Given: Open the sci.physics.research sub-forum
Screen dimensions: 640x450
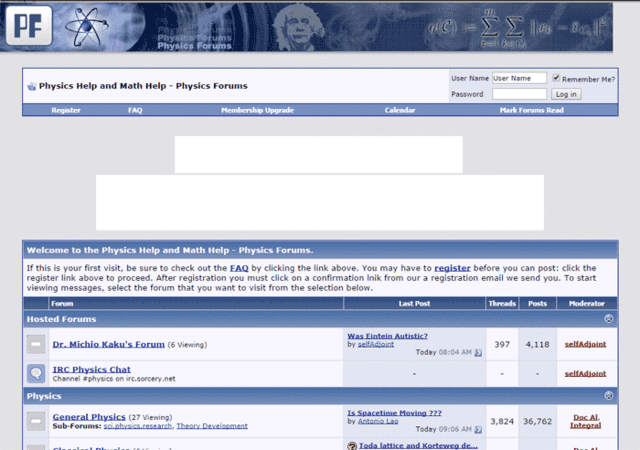Looking at the screenshot, I should click(138, 426).
